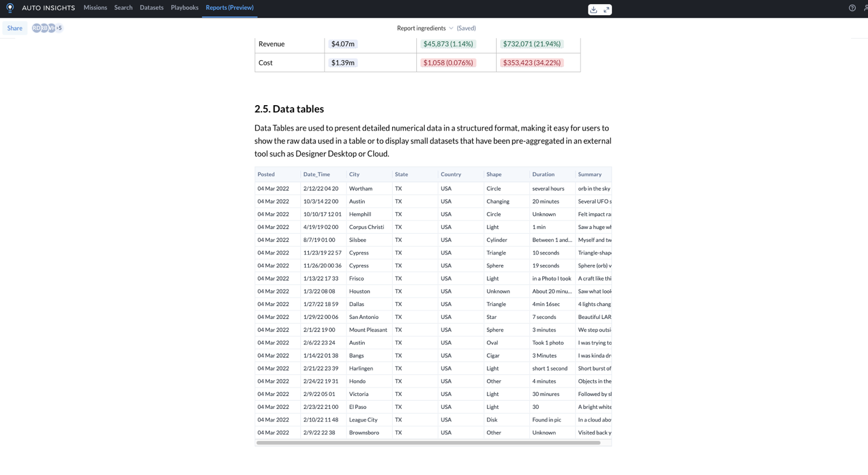Select the Revenue value $4.07m chip
868x475 pixels.
(342, 44)
